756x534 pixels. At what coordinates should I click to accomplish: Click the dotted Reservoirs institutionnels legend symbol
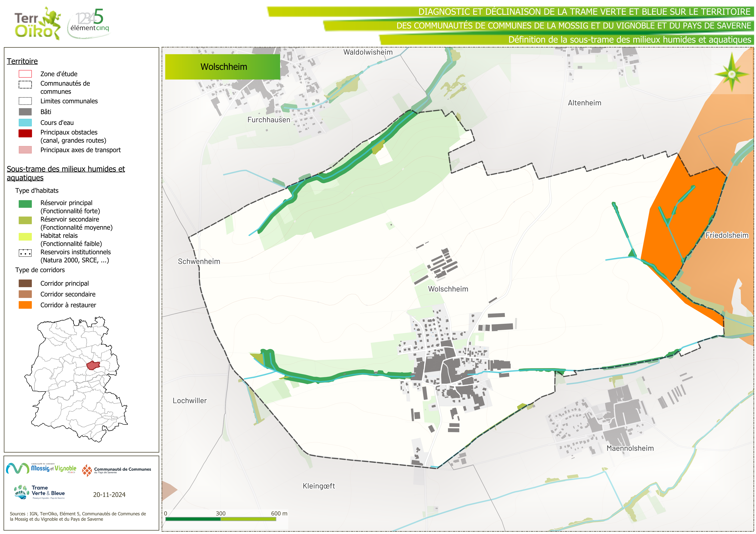tap(25, 253)
